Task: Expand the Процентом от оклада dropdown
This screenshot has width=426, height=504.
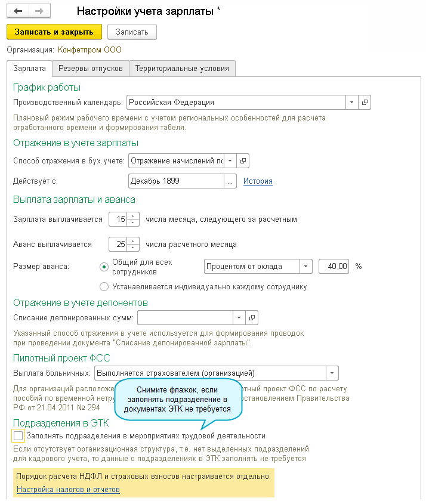Action: 305,267
